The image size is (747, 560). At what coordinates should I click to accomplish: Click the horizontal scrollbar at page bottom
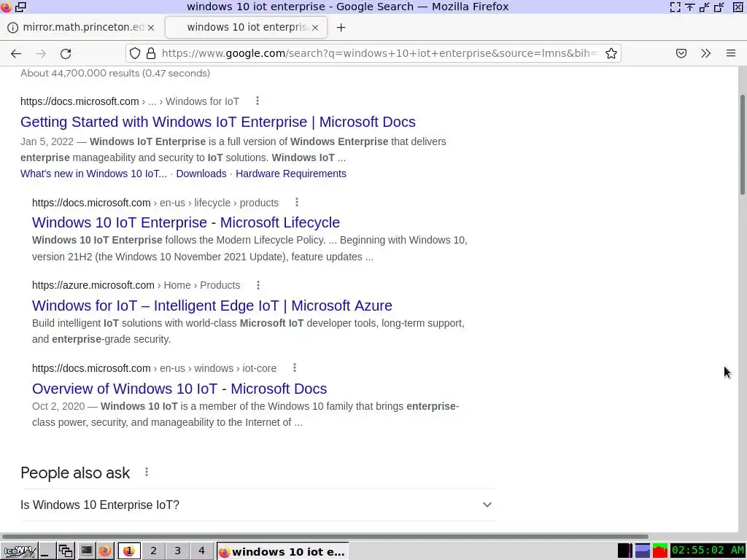(x=325, y=536)
